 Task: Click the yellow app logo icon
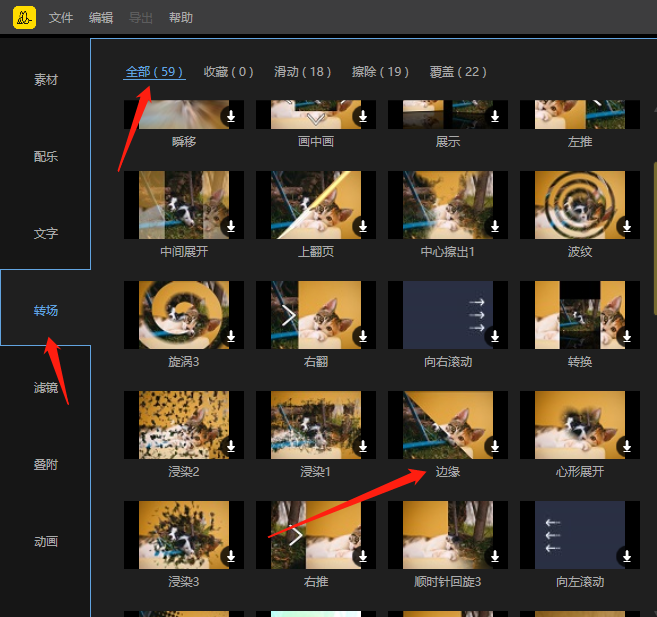tap(25, 17)
